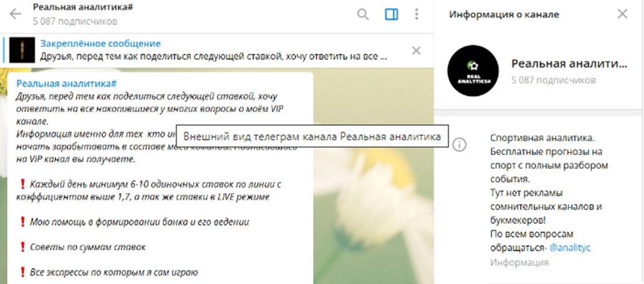Click the channel name in chat header
This screenshot has height=284, width=644.
tap(83, 7)
